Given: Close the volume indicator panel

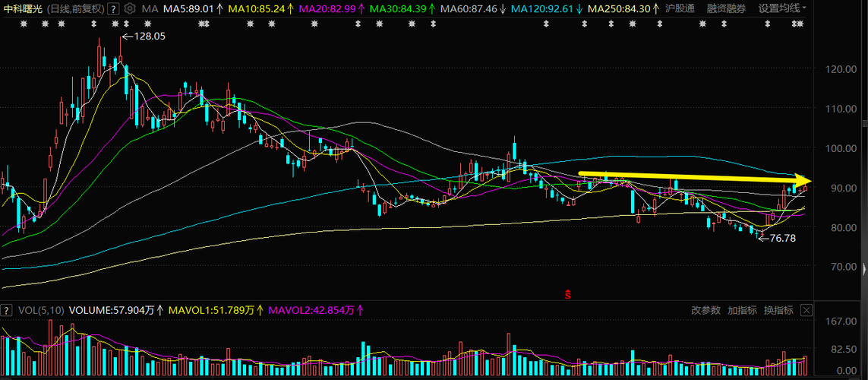Looking at the screenshot, I should (x=806, y=310).
